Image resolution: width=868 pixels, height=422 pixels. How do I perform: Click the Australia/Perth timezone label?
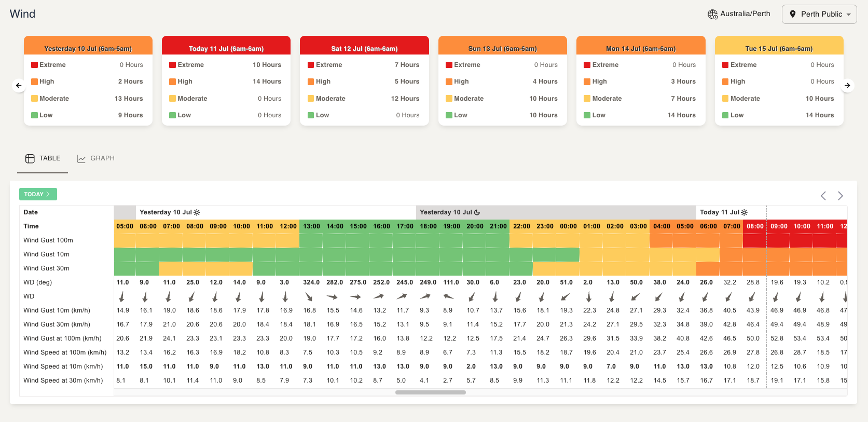click(x=745, y=14)
